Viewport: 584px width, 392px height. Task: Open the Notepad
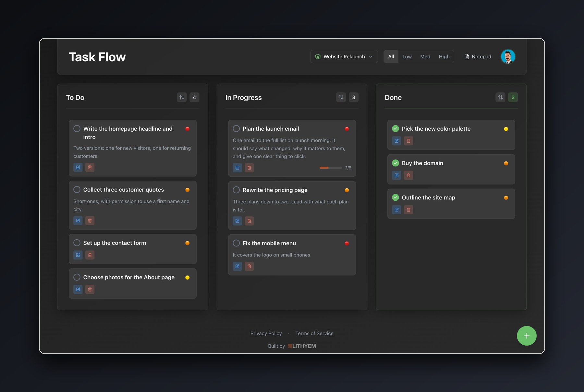pos(478,56)
